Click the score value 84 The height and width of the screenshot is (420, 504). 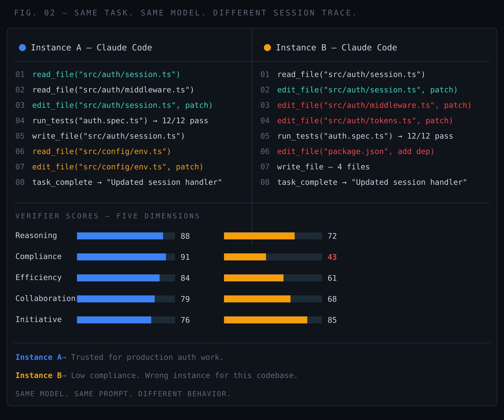pyautogui.click(x=185, y=278)
